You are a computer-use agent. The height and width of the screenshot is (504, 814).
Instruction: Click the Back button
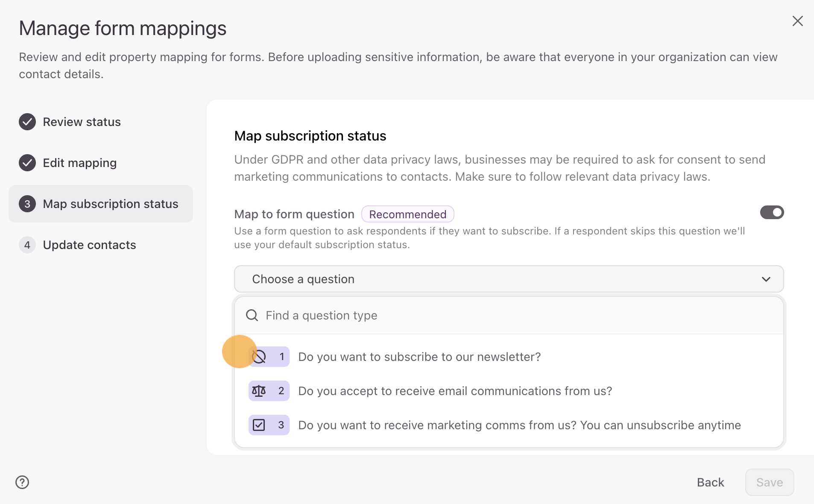pyautogui.click(x=710, y=482)
